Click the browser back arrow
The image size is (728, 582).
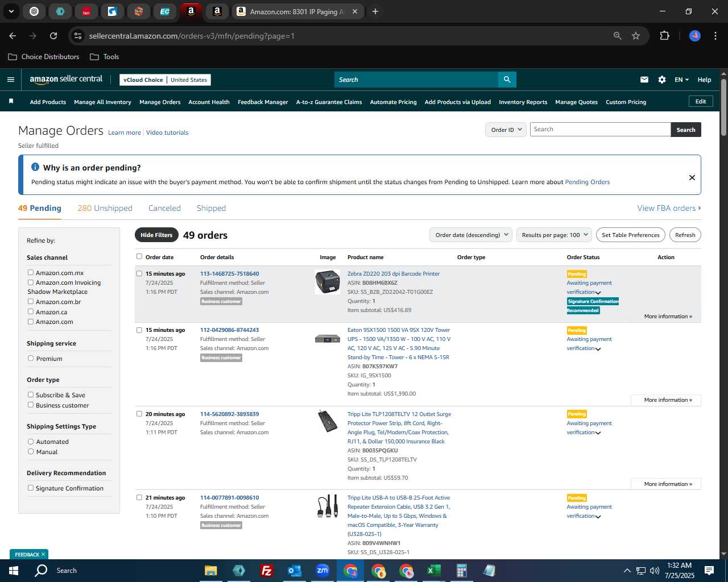pyautogui.click(x=13, y=36)
